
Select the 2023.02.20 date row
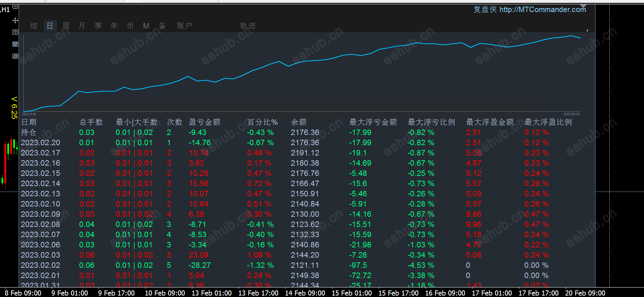pos(41,143)
